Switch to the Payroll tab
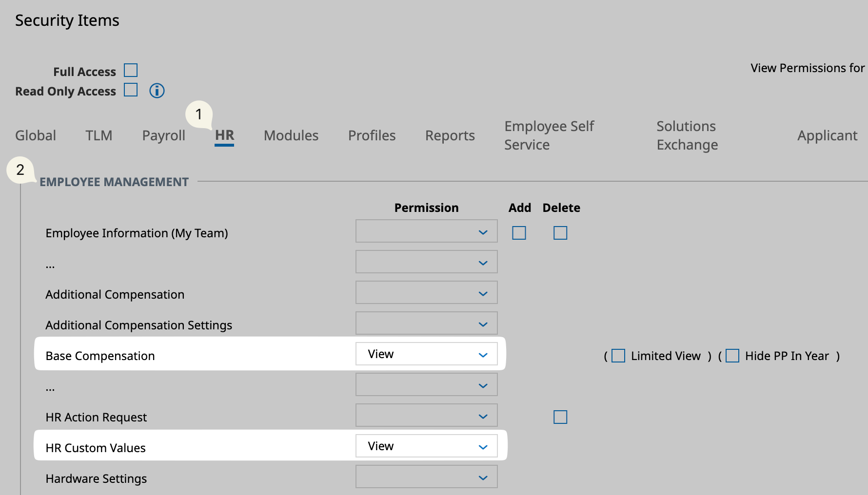Screen dimensions: 868x495 163,135
